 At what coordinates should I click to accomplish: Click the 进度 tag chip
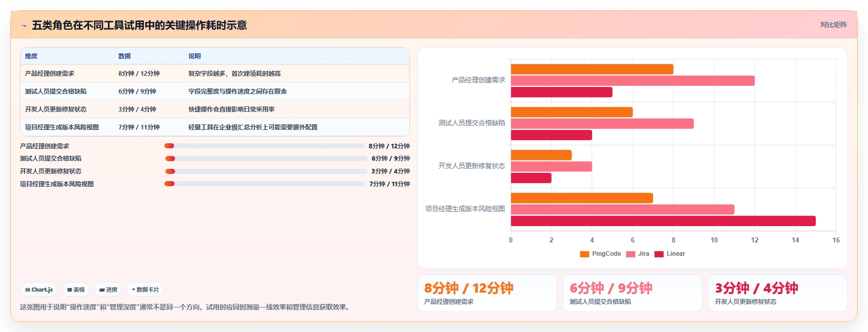click(x=108, y=290)
